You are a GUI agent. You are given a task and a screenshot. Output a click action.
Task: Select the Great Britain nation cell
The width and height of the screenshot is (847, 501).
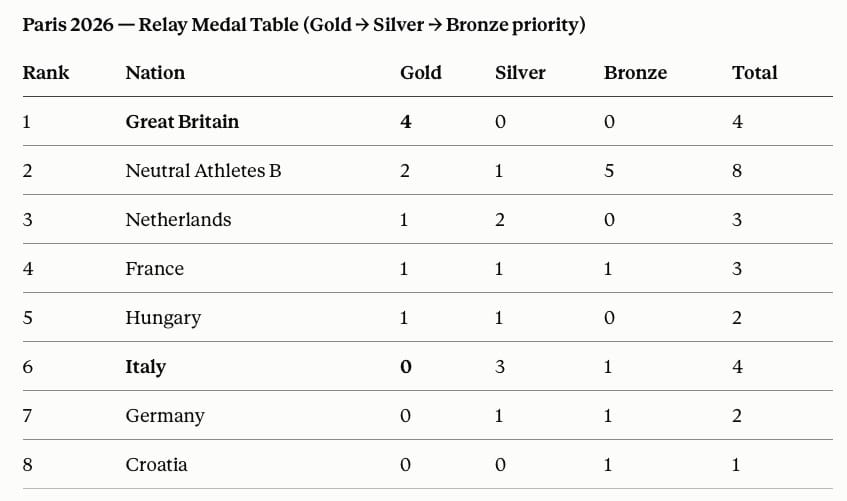[x=182, y=122]
